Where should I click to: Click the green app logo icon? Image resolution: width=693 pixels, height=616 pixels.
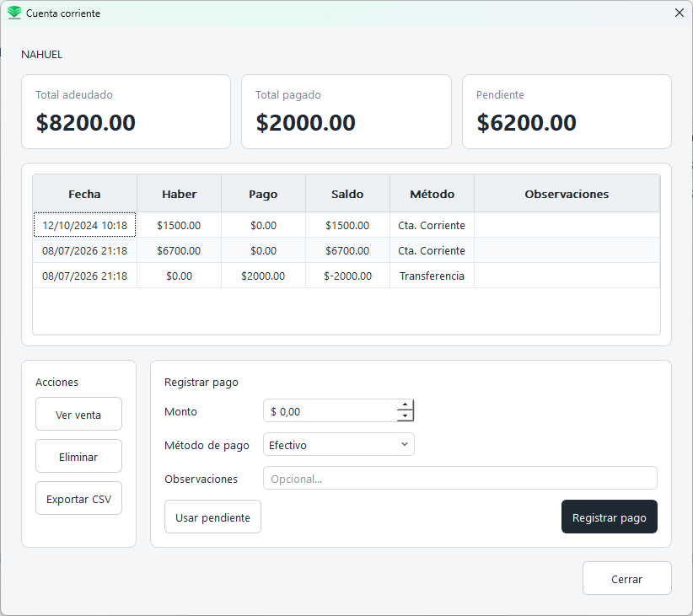[x=14, y=13]
